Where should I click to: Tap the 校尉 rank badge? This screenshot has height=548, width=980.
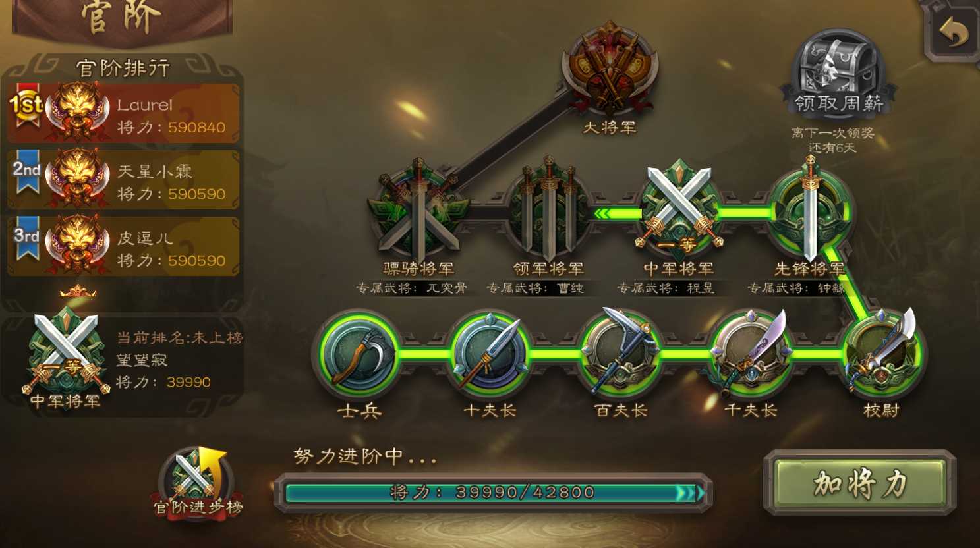[x=881, y=354]
